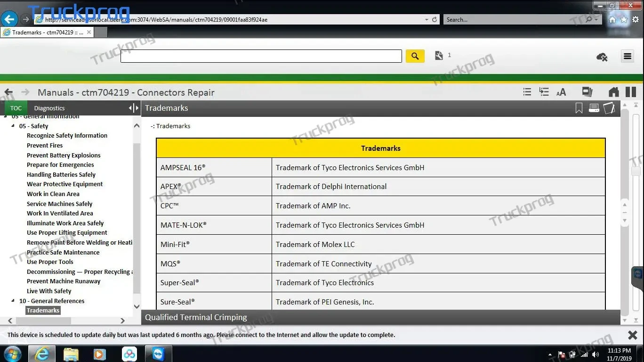Screen dimensions: 644x362
Task: Open Prevent Battery Explosions topic
Action: tap(64, 155)
